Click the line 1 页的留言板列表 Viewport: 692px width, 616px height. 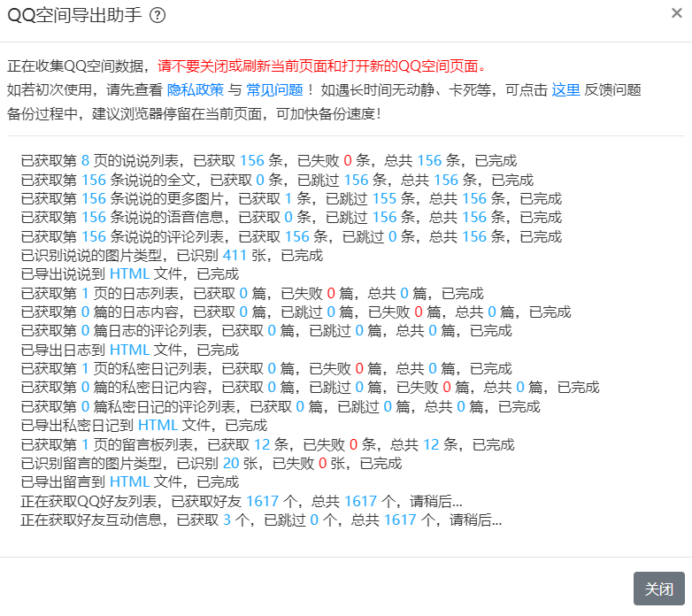[267, 445]
